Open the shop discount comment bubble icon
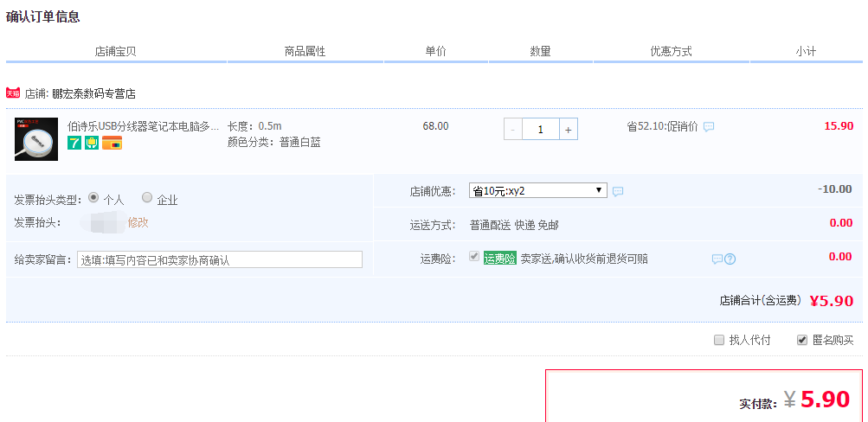 coord(618,191)
